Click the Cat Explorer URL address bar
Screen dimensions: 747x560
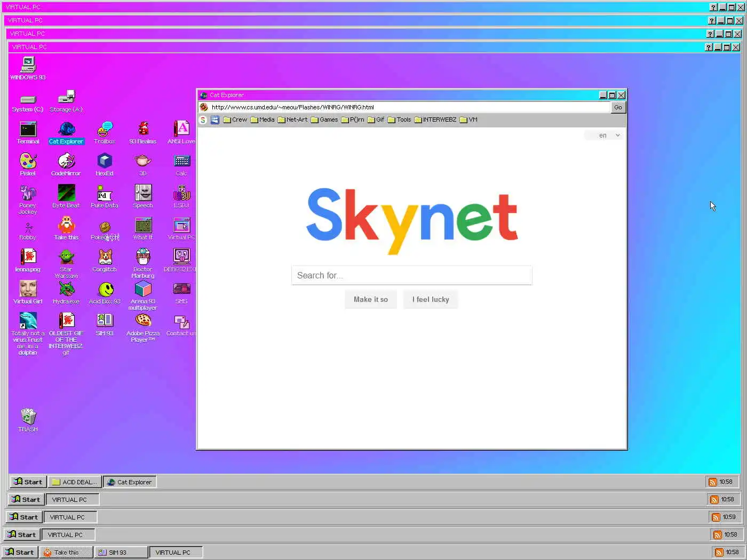[410, 107]
